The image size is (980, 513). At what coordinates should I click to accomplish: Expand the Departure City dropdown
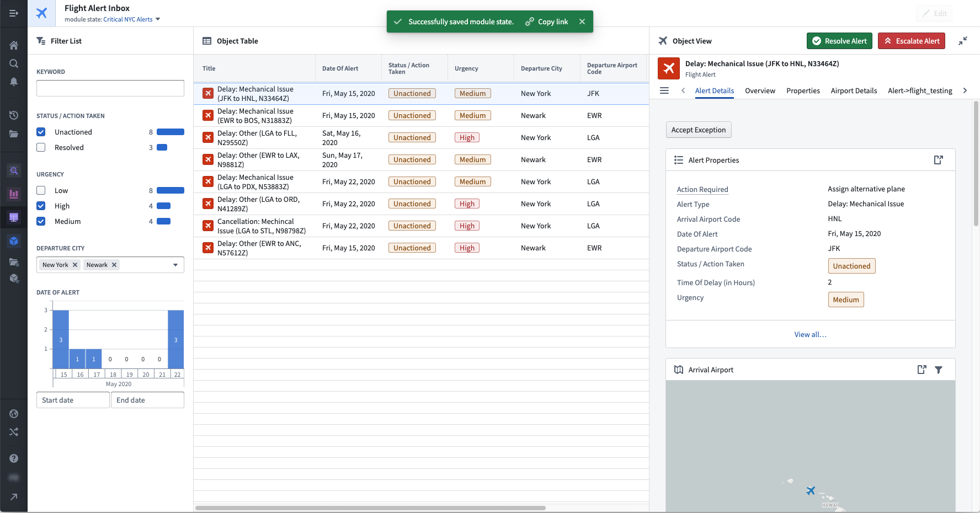(x=175, y=265)
